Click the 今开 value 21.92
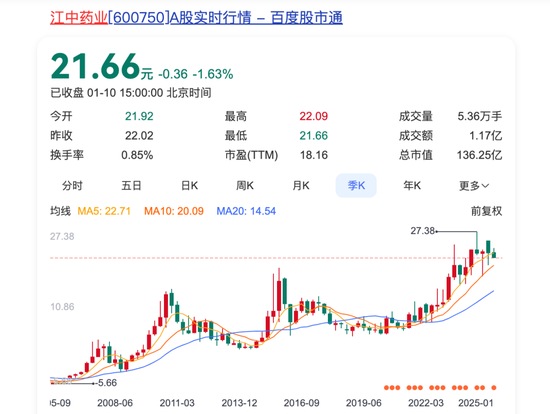 coord(139,116)
